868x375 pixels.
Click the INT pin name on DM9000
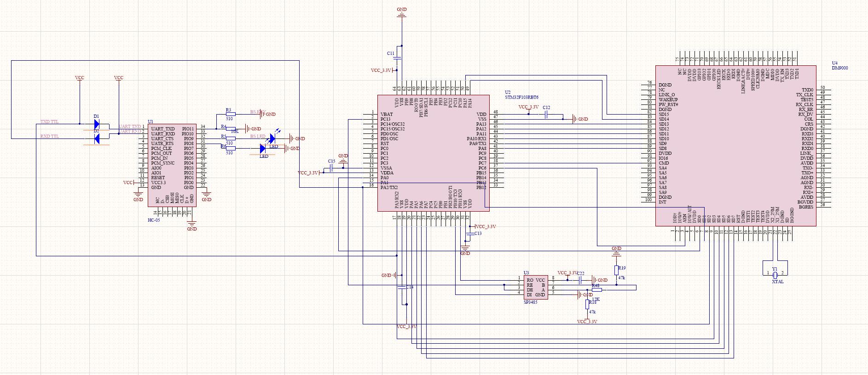662,202
